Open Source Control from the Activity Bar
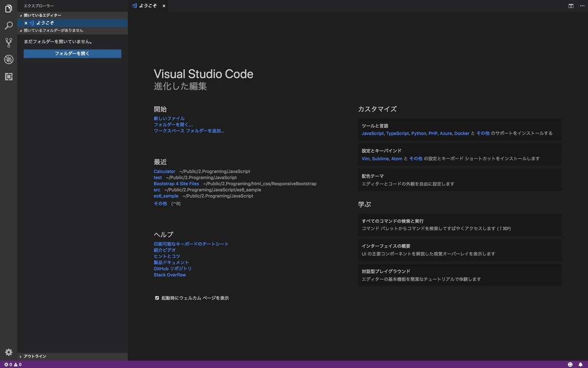588x368 pixels. point(8,42)
